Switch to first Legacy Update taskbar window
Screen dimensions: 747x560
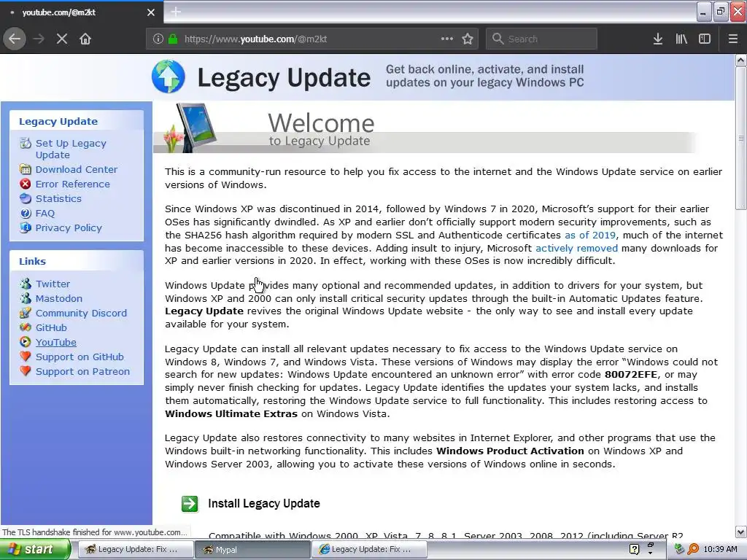(x=135, y=550)
